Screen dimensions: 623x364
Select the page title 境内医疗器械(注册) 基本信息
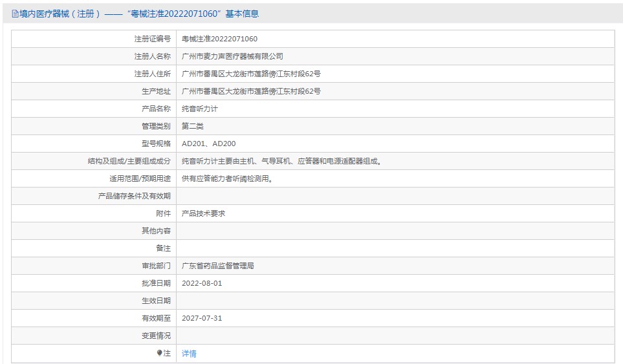[139, 14]
